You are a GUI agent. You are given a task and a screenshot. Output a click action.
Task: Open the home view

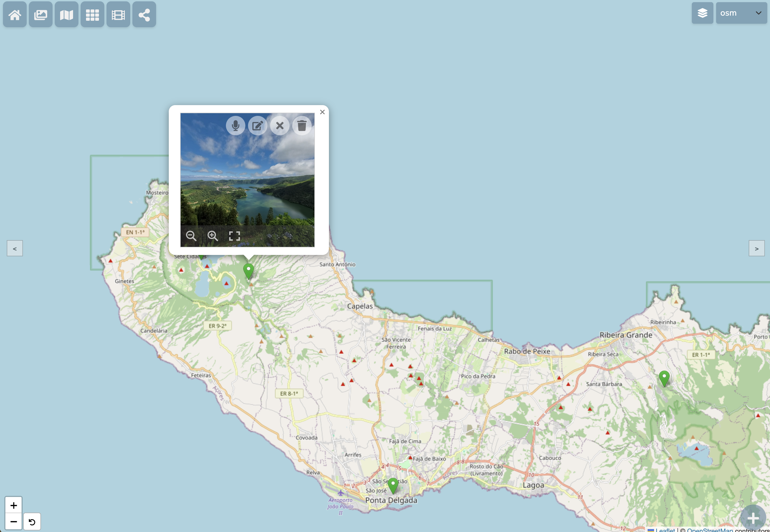14,14
